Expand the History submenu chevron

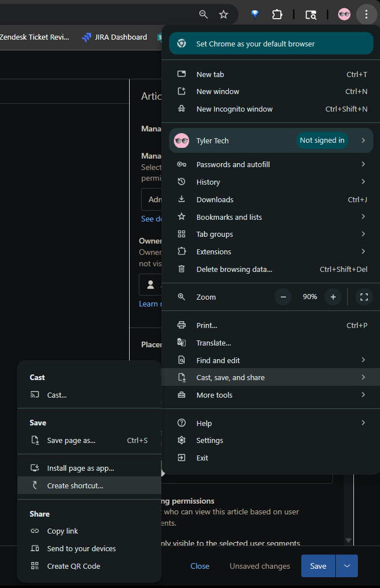click(364, 181)
